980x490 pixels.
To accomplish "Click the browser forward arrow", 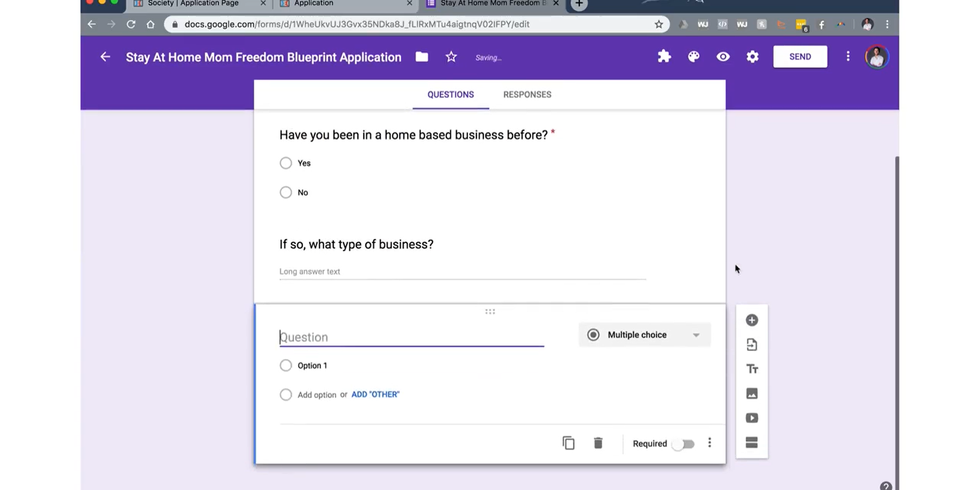I will tap(111, 24).
